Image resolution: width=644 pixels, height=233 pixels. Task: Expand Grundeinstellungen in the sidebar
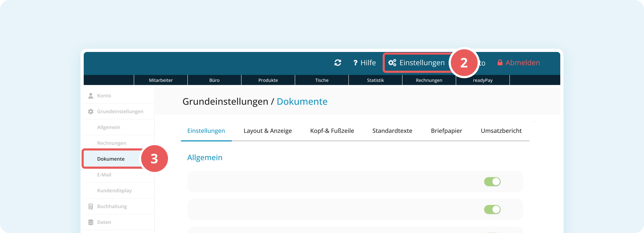(x=119, y=111)
